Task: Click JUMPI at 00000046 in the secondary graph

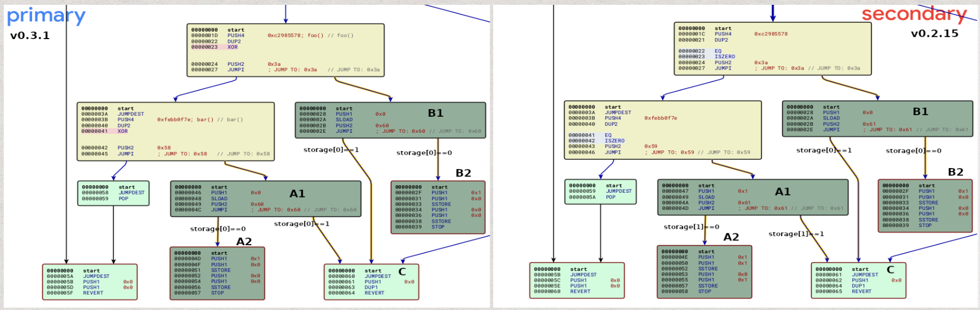Action: tap(659, 153)
